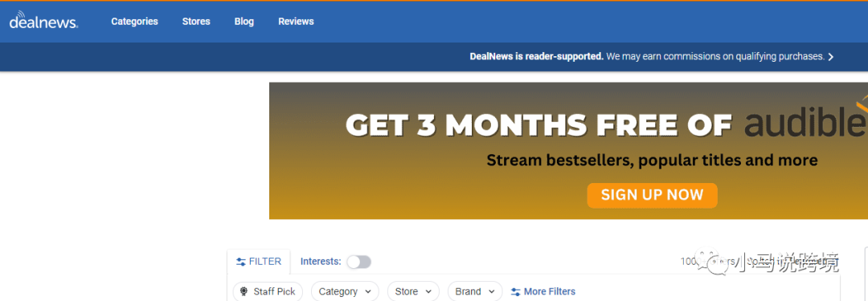
Task: Click the Audible 3 months free banner
Action: pyautogui.click(x=568, y=151)
